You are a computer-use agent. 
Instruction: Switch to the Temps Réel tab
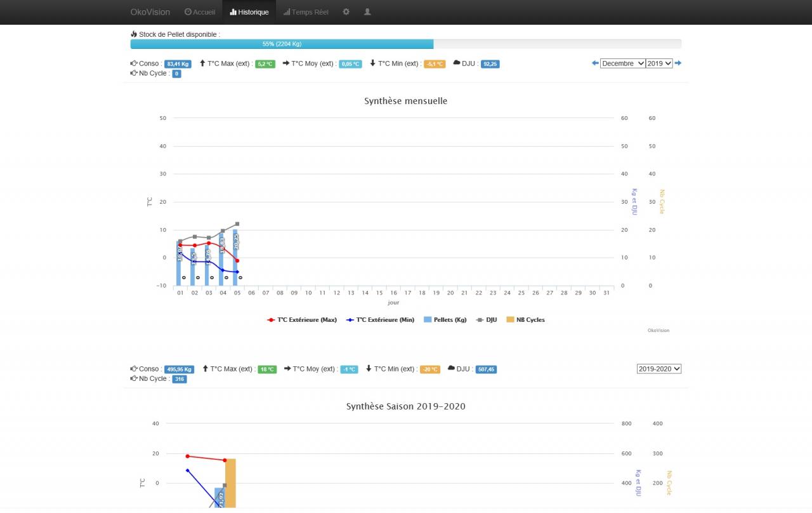tap(306, 12)
